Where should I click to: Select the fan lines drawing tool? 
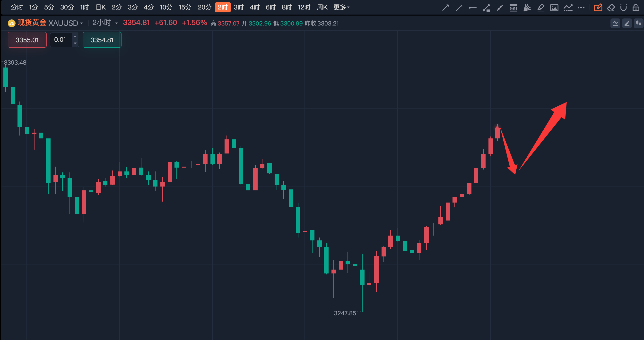tap(527, 8)
